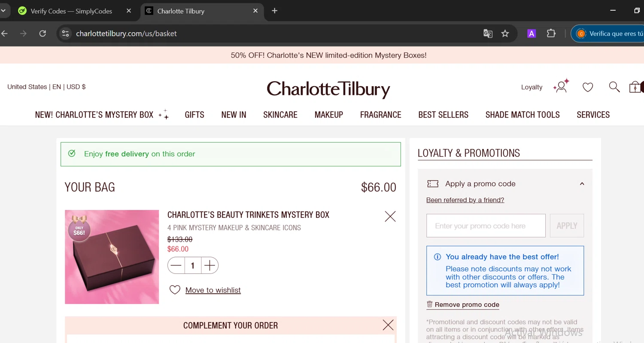Click the heart icon beside Move to wishlist
This screenshot has height=343, width=644.
175,290
